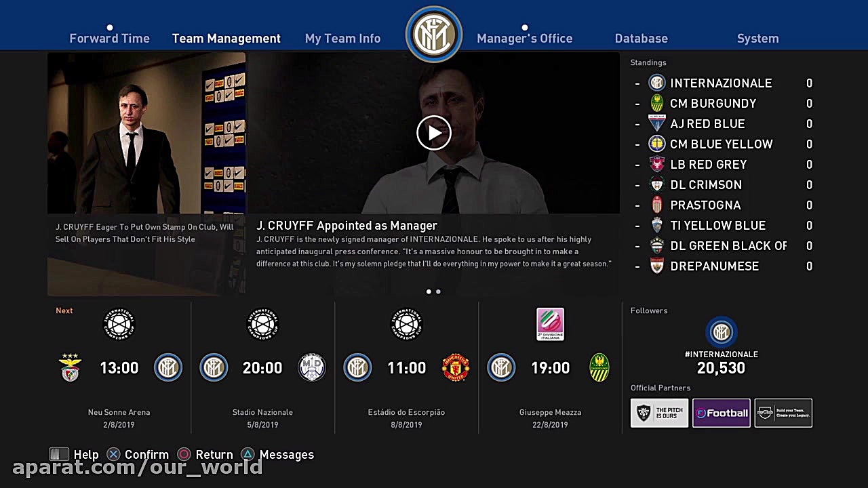Screen dimensions: 868x488
Task: Click DL Crimson crest in standings
Action: (x=656, y=185)
